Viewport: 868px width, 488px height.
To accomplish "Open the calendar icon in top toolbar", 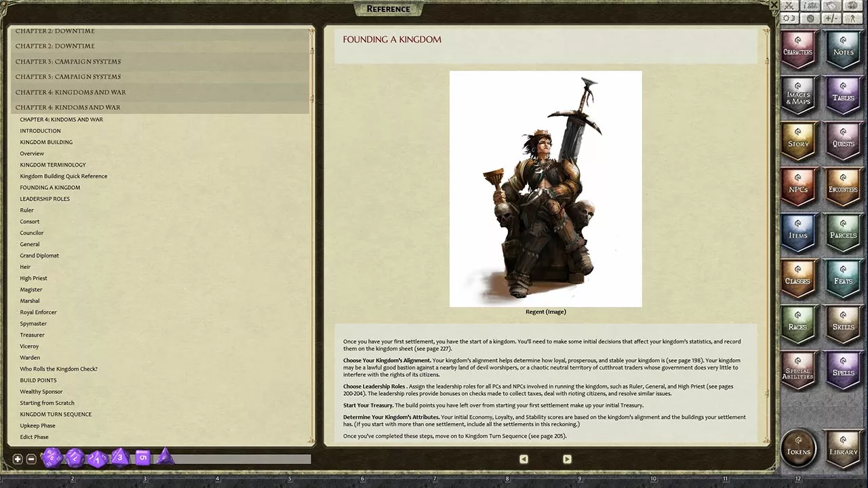I will pos(831,5).
